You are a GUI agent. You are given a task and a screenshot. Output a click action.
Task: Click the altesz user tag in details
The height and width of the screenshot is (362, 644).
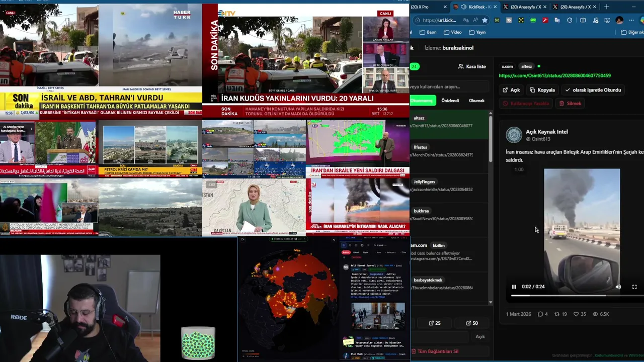[526, 66]
